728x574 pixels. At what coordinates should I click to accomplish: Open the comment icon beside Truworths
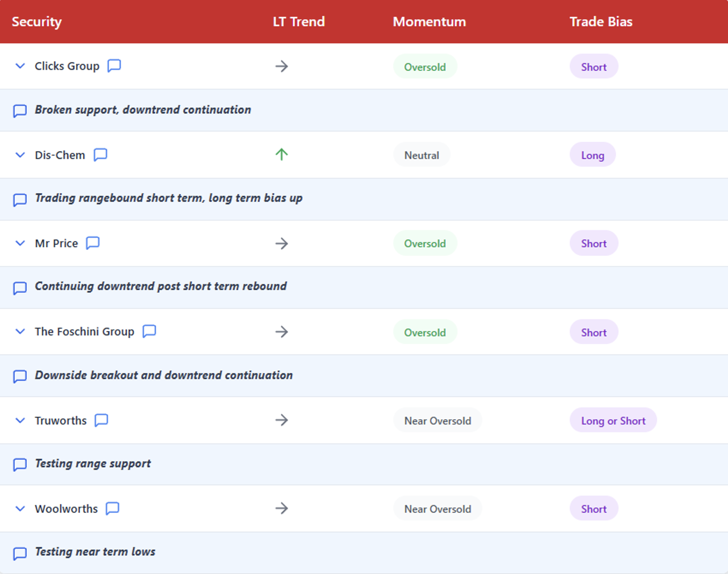101,420
